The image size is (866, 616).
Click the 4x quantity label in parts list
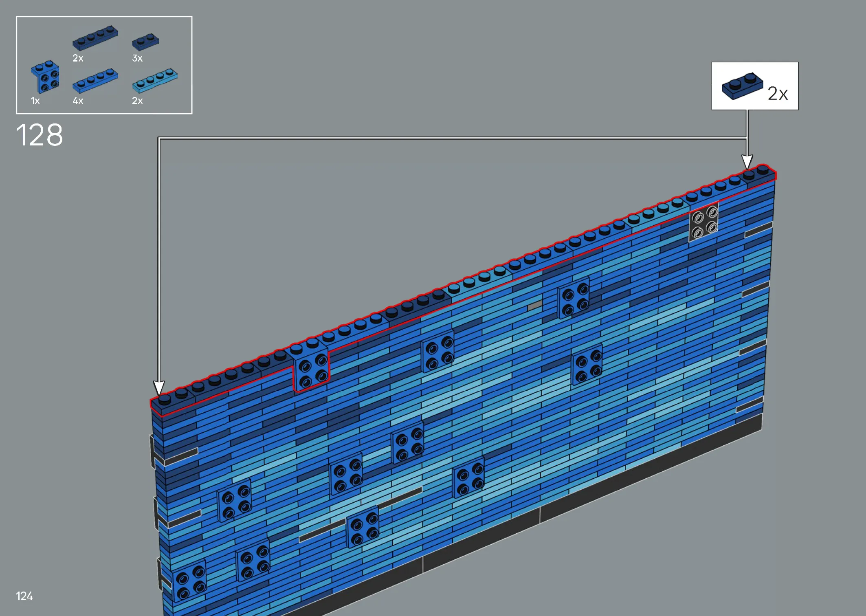(78, 101)
